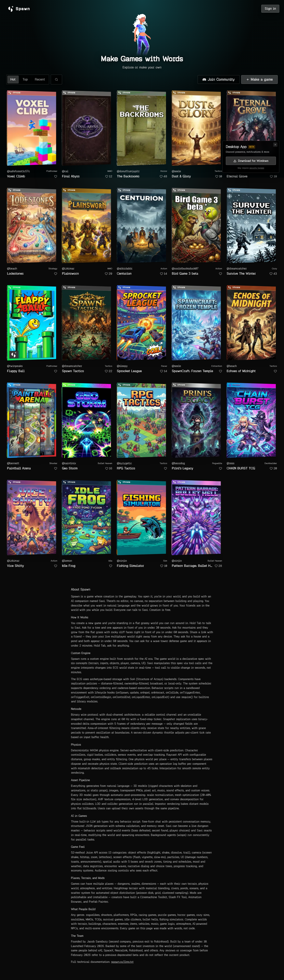
Task: Toggle heart on Lodestones game
Action: tap(55, 274)
